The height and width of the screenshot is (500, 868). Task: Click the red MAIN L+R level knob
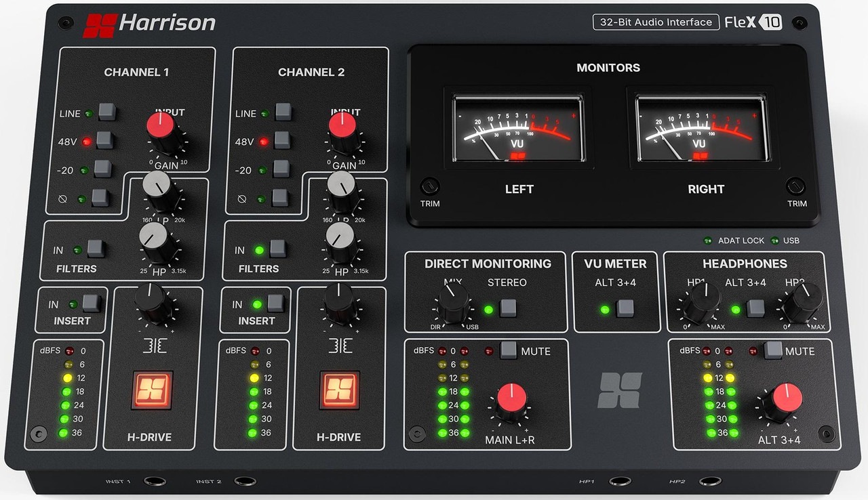[513, 404]
